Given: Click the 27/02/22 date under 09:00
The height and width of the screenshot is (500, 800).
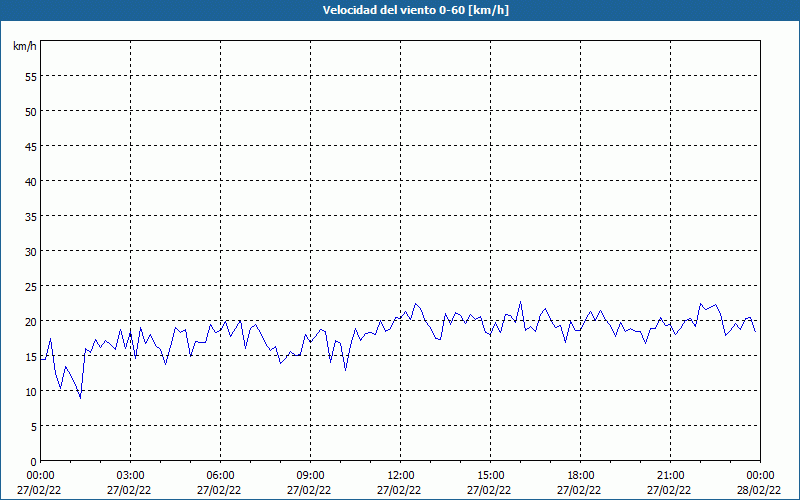Looking at the screenshot, I should 309,490.
